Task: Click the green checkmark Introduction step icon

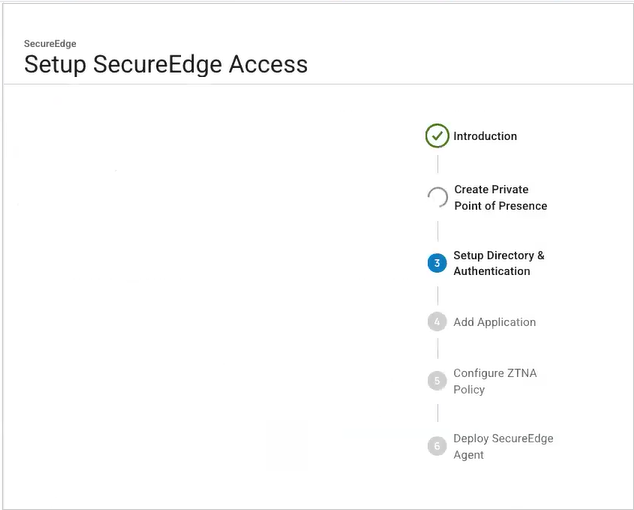Action: (437, 136)
